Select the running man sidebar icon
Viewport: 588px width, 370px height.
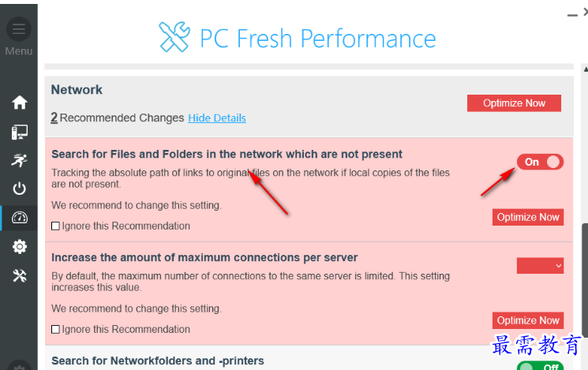[20, 160]
